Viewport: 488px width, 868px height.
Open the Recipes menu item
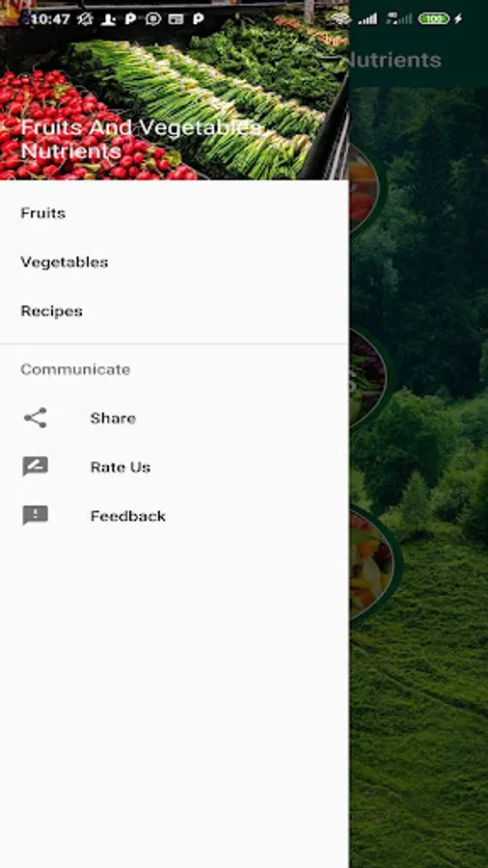pyautogui.click(x=175, y=311)
